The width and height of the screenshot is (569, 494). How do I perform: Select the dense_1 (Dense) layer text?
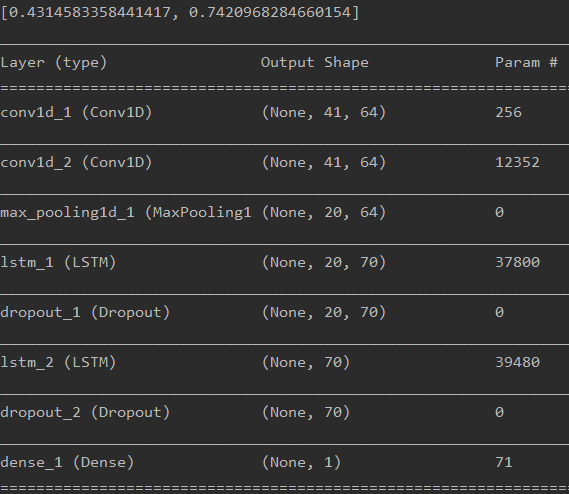coord(67,463)
